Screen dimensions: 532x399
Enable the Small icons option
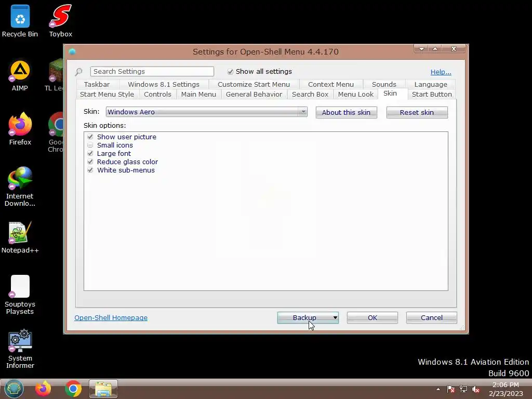(90, 145)
